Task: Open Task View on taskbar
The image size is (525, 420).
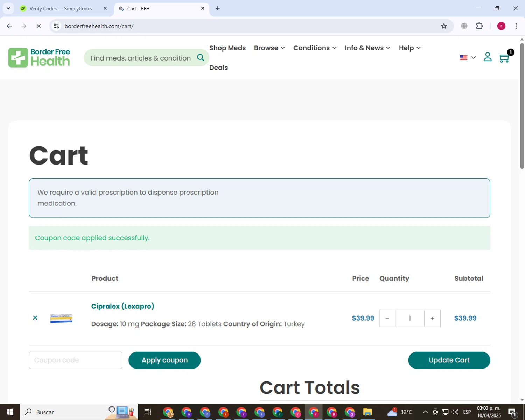Action: tap(148, 412)
